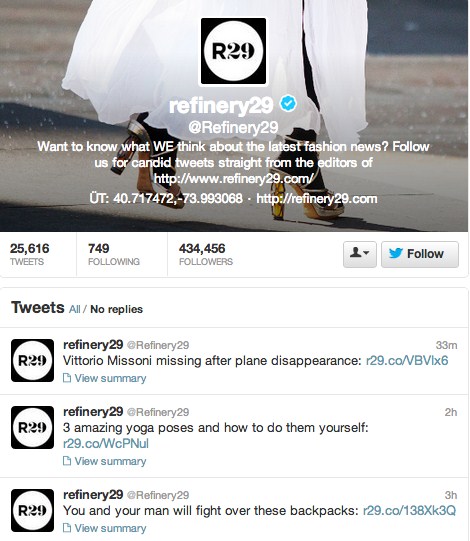Click the R29 profile logo in header

(233, 51)
